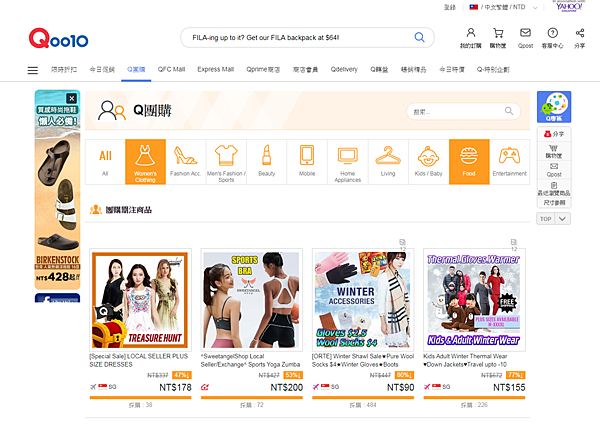This screenshot has height=427, width=600.
Task: Click the NT$200 price
Action: 287,388
